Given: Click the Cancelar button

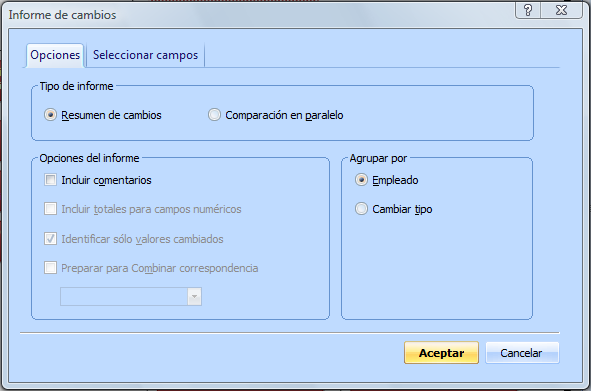Looking at the screenshot, I should coord(522,353).
